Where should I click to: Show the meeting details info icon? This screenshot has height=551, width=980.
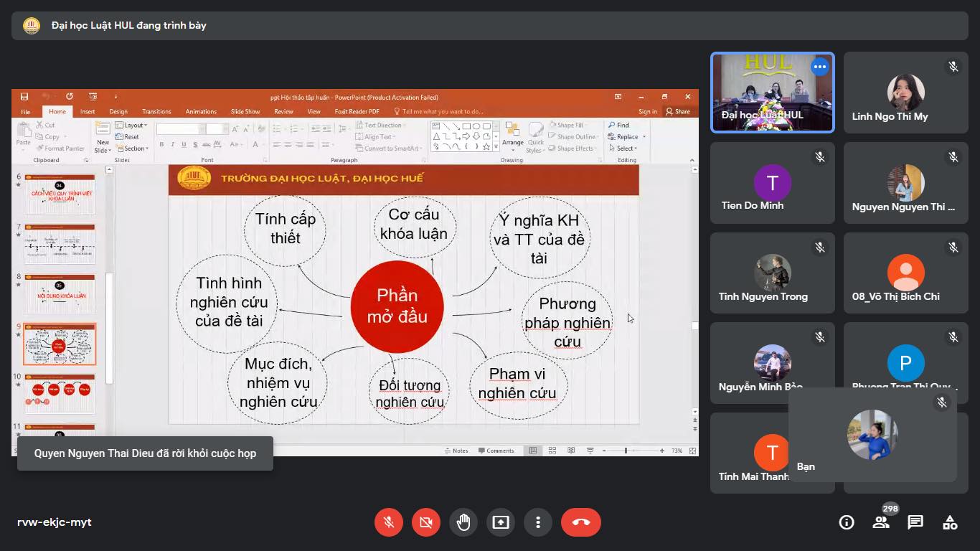(x=847, y=522)
